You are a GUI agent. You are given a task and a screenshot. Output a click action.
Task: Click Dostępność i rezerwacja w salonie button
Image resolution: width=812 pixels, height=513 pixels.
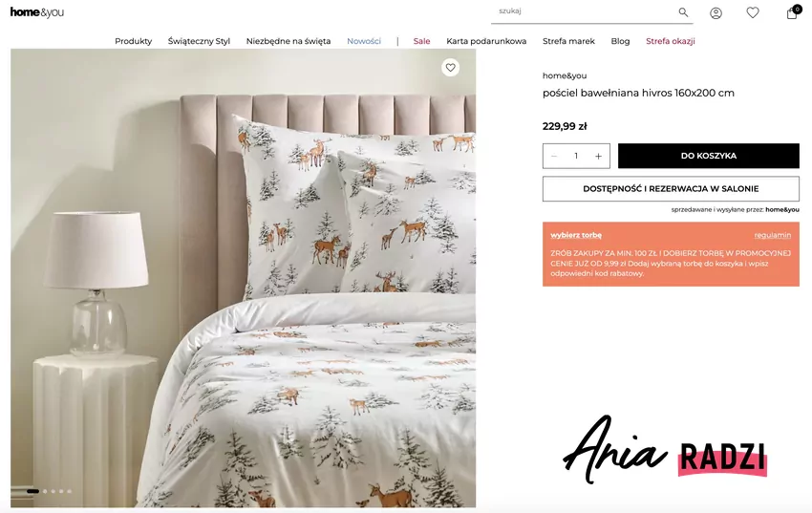pos(671,189)
